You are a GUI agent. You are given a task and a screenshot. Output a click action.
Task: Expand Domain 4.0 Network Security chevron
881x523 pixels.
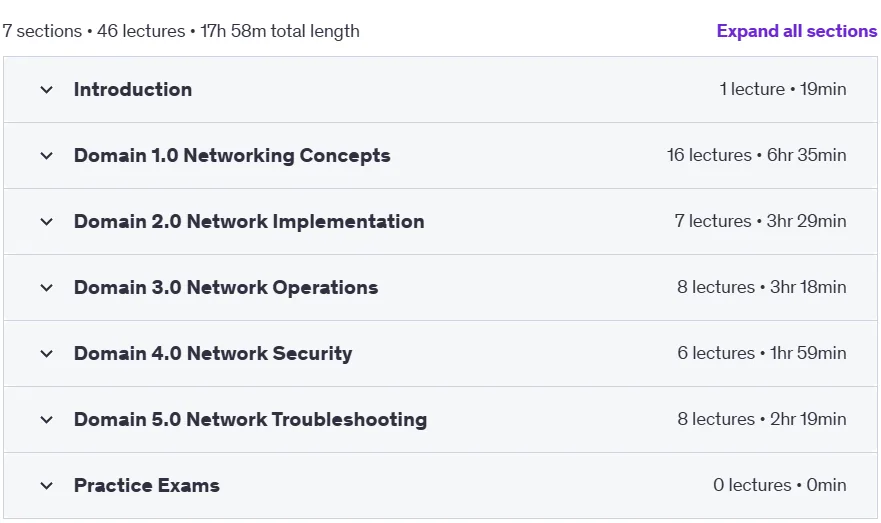[47, 354]
